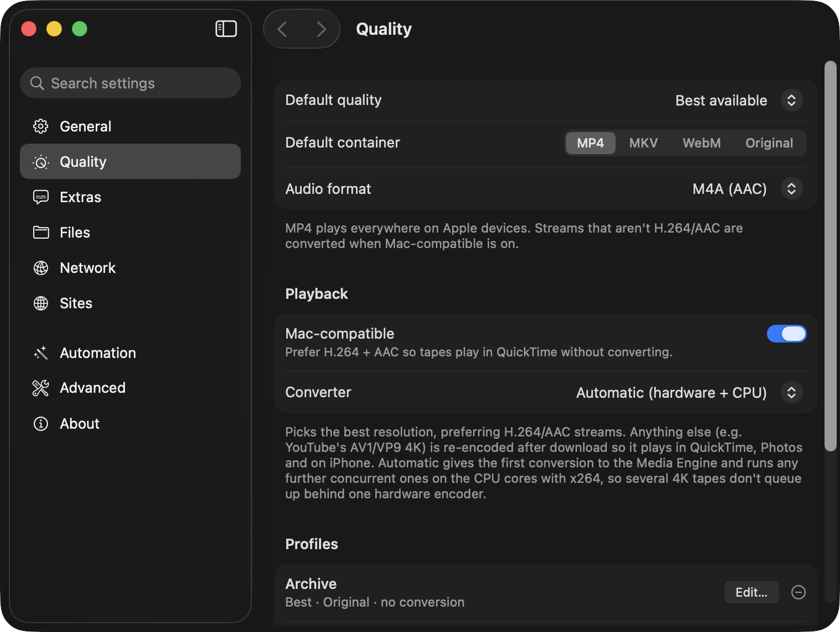Viewport: 840px width, 632px height.
Task: Open the Extras settings section
Action: (130, 197)
